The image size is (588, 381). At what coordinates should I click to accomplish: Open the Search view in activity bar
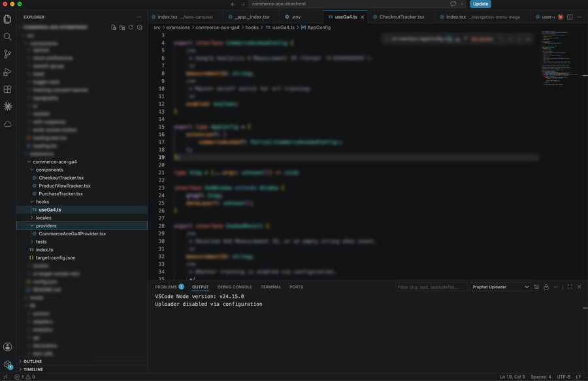click(7, 37)
